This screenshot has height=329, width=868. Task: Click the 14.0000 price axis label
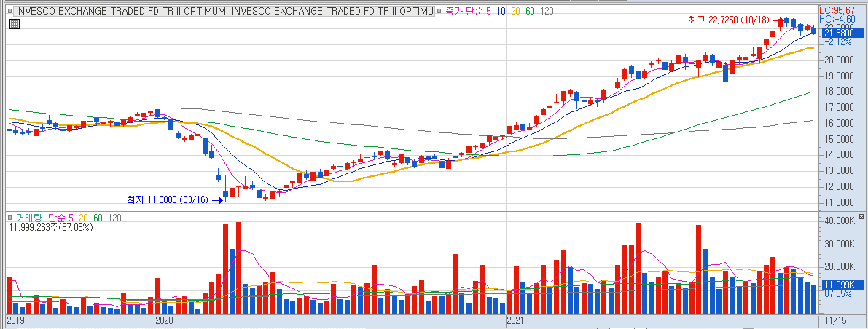click(841, 156)
